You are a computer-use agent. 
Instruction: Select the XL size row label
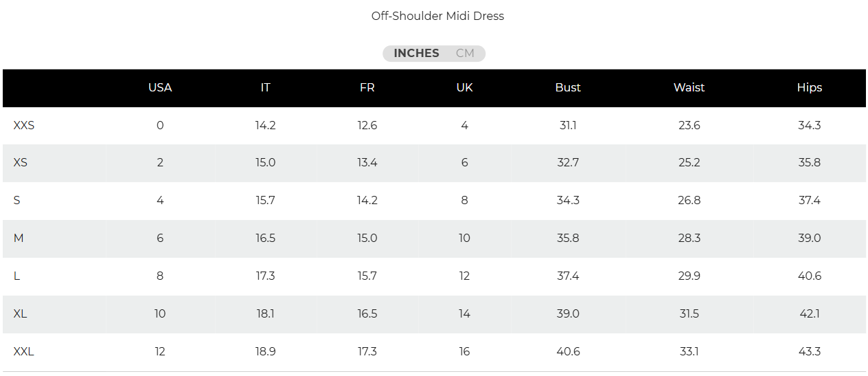pyautogui.click(x=21, y=314)
